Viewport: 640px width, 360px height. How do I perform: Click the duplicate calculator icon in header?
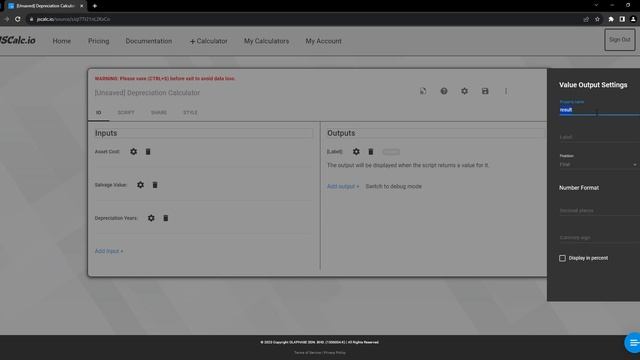point(423,91)
